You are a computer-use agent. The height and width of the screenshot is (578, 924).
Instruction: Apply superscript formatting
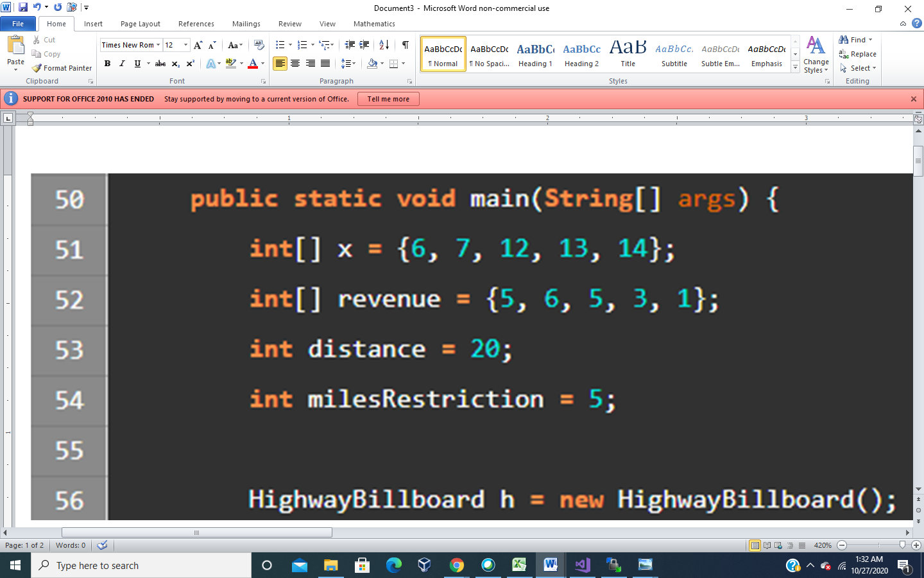click(190, 64)
